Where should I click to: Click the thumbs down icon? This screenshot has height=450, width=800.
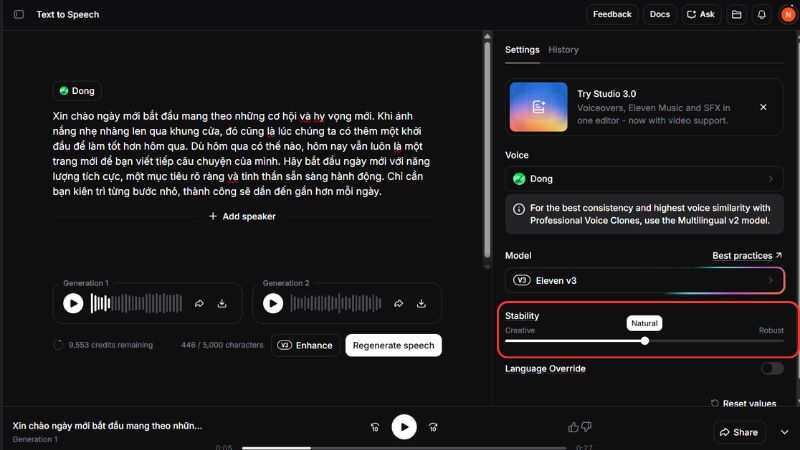click(x=586, y=427)
